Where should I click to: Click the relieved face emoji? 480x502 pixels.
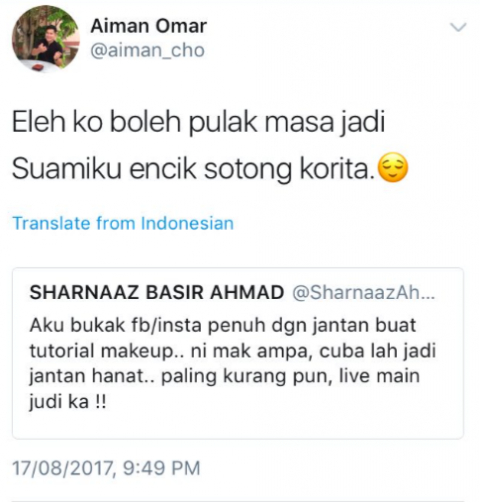pyautogui.click(x=394, y=168)
